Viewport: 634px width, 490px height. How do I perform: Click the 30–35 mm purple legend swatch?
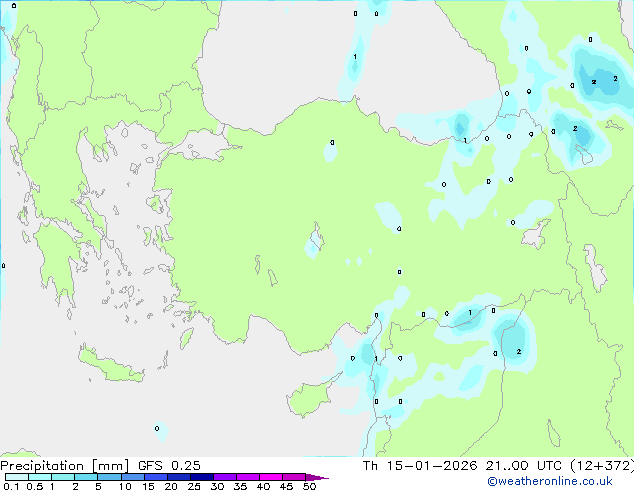point(225,477)
